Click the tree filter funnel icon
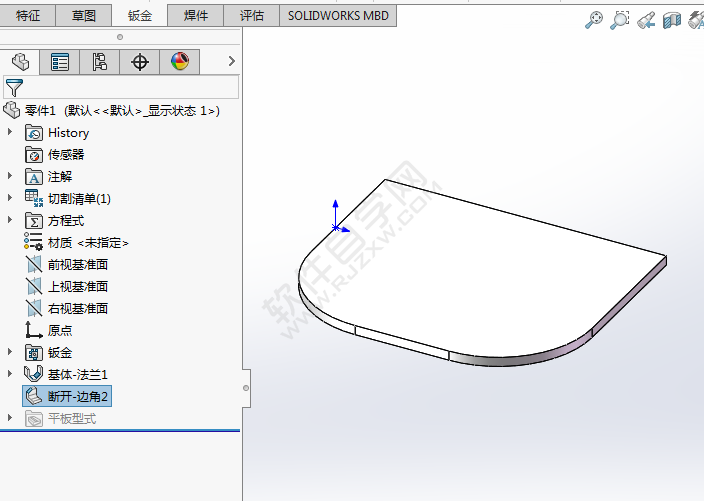This screenshot has width=704, height=501. click(14, 88)
